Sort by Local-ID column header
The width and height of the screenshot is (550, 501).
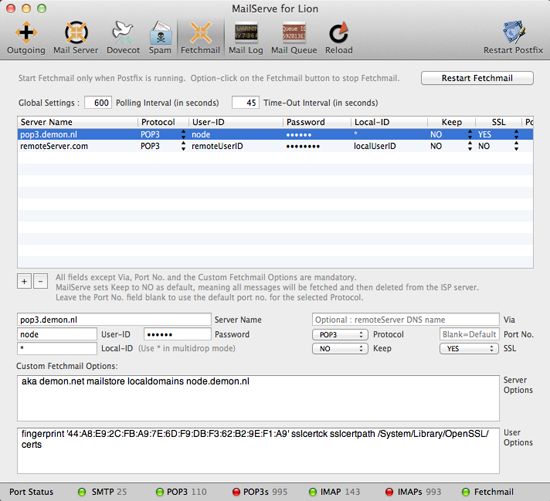point(389,122)
